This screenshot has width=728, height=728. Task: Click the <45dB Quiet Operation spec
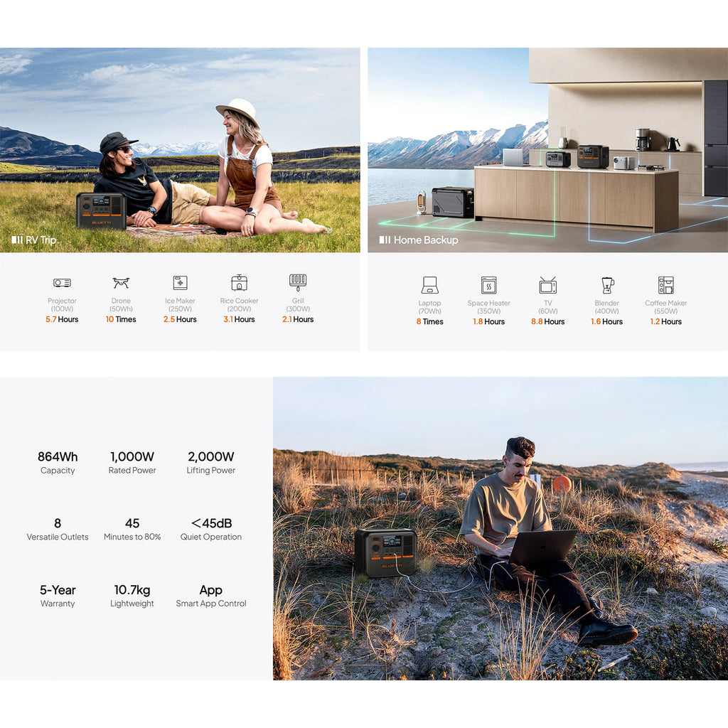point(211,529)
